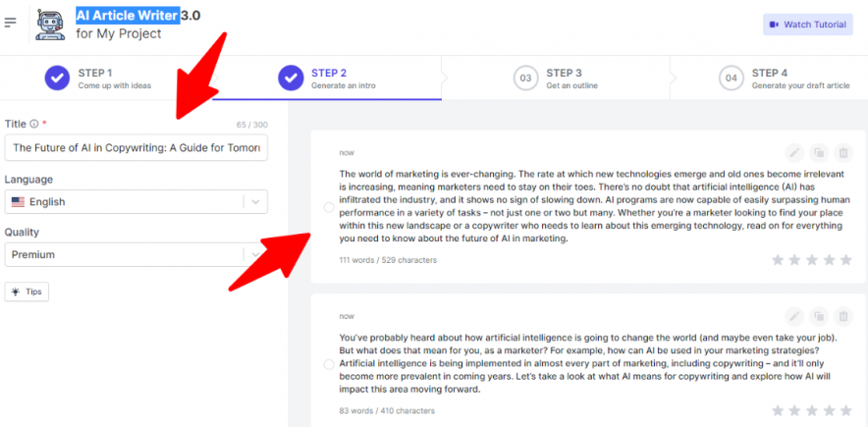
Task: Expand the Quality dropdown
Action: coord(254,255)
